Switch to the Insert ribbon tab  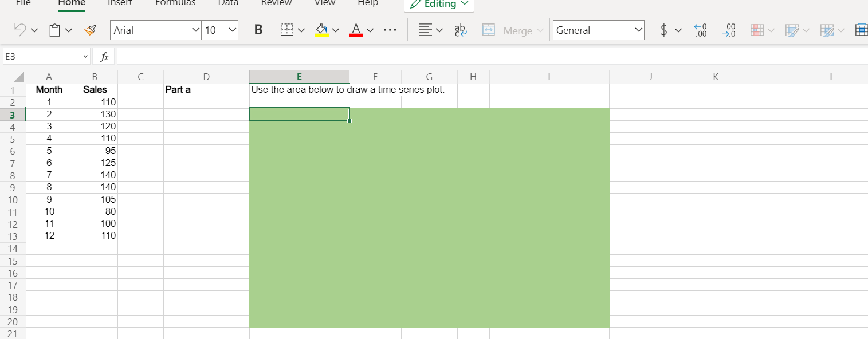pyautogui.click(x=119, y=3)
